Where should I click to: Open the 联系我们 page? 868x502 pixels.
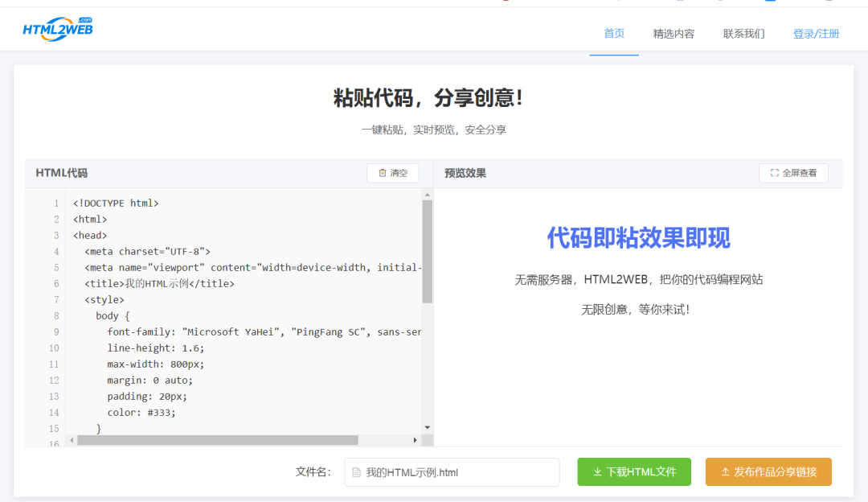[743, 33]
